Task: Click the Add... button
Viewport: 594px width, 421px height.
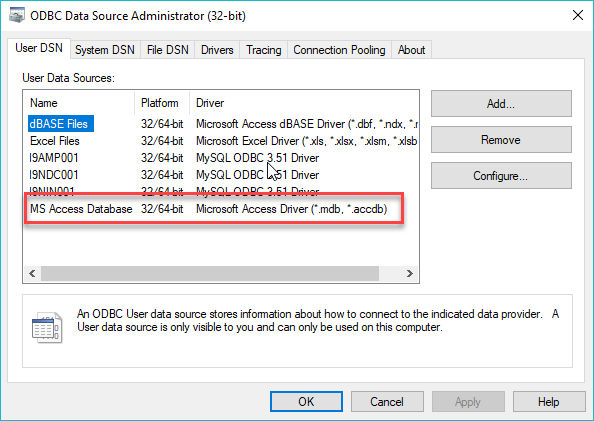Action: 501,103
